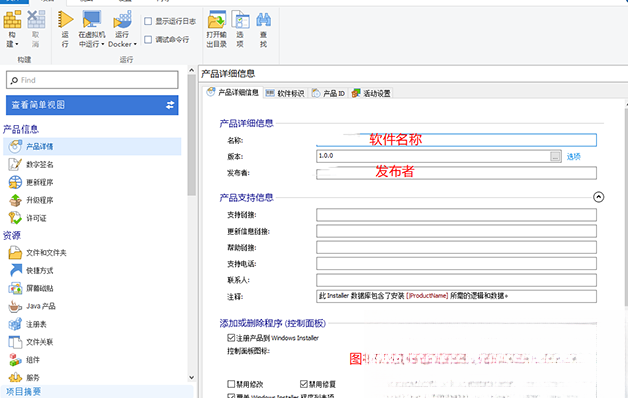628x398 pixels.
Task: Expand the 在虚拟机中运行 dropdown arrow
Action: click(x=103, y=44)
